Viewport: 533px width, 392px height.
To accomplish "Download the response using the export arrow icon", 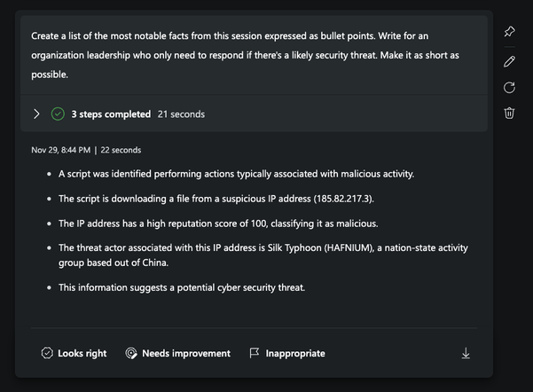I will click(x=466, y=353).
